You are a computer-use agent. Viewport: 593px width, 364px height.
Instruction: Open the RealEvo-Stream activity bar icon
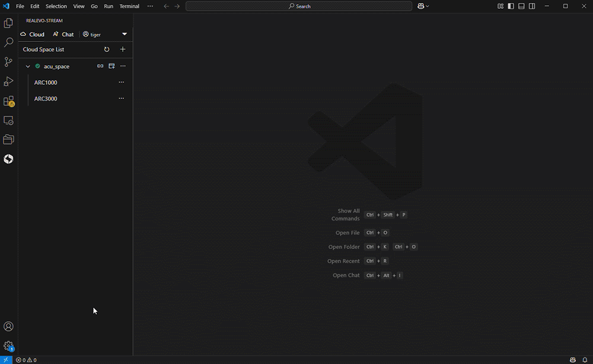[x=8, y=159]
